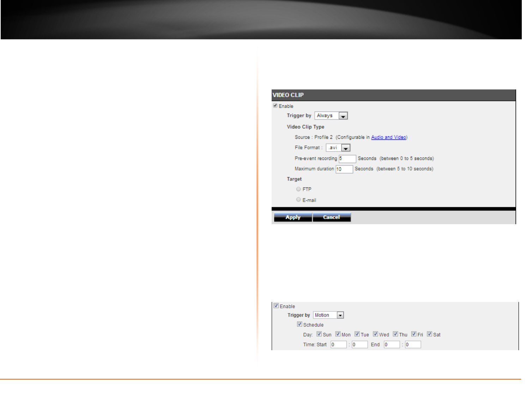Click the Pre-event recording seconds field
This screenshot has height=412, width=532.
tap(347, 159)
